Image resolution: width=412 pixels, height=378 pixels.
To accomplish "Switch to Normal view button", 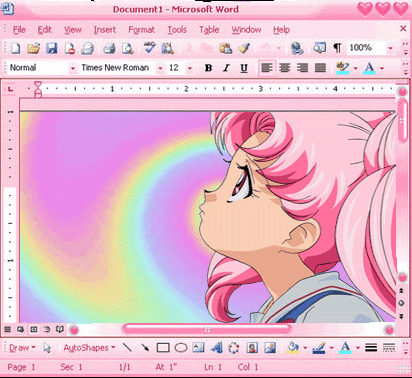I will coord(7,329).
